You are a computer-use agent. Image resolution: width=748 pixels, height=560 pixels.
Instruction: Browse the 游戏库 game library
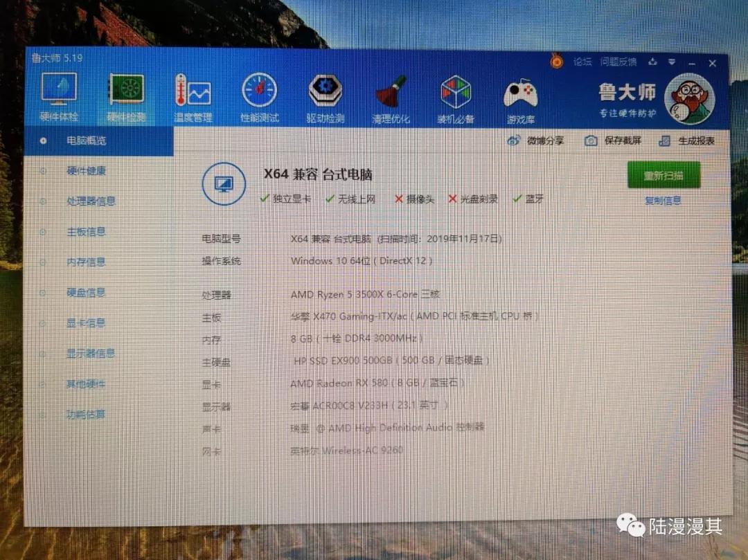point(522,93)
